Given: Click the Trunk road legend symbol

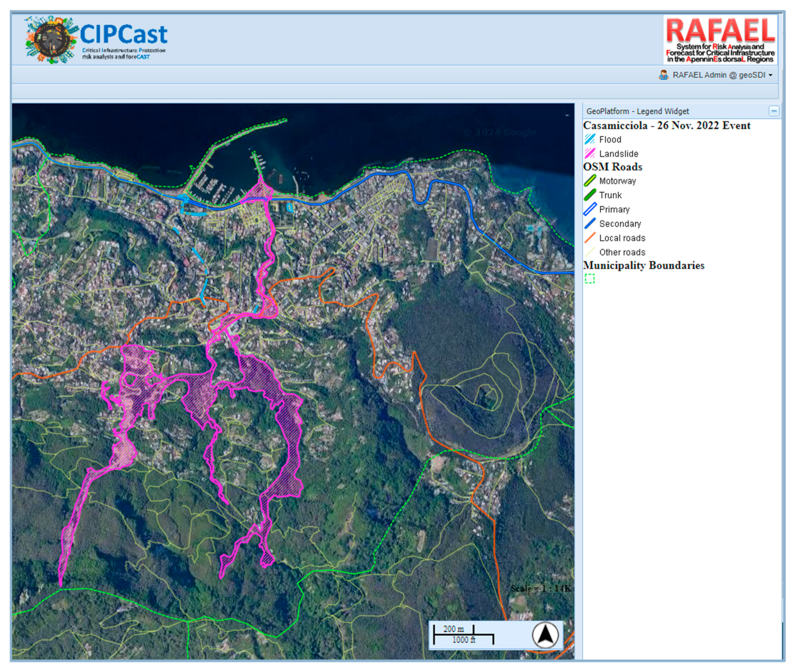Looking at the screenshot, I should (x=590, y=195).
